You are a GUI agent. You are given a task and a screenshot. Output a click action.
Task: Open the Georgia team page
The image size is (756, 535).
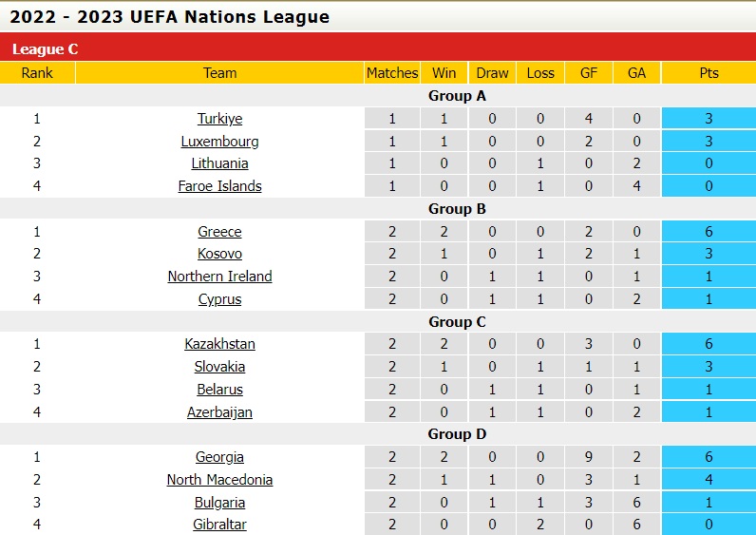click(x=219, y=457)
